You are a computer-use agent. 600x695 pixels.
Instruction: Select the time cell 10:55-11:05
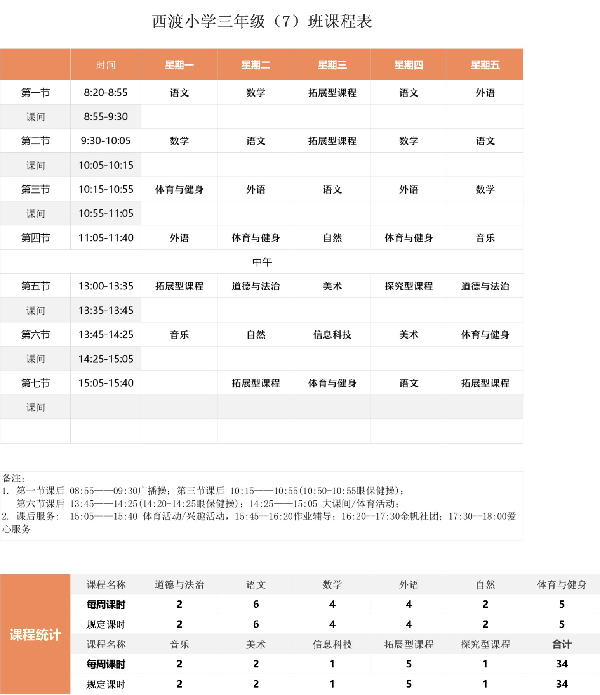pos(106,213)
